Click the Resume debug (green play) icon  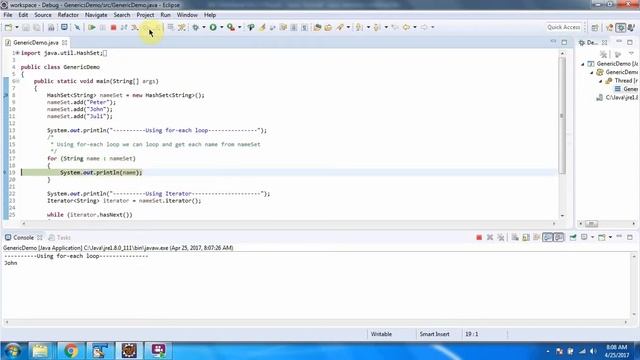click(92, 27)
